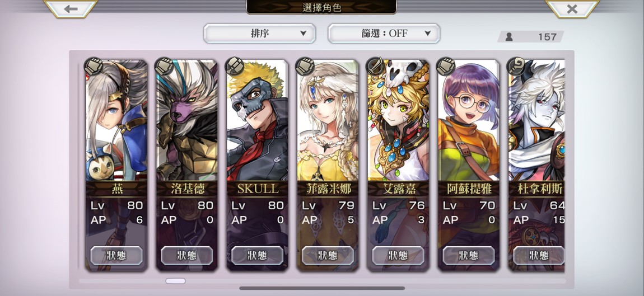
Task: View 狀態 status of 菲露米娜
Action: pyautogui.click(x=328, y=255)
